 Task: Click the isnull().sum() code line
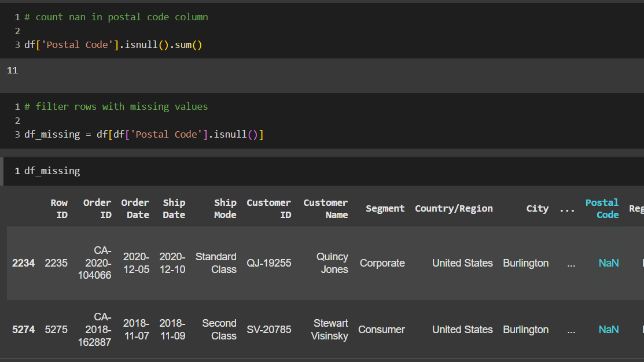[113, 45]
